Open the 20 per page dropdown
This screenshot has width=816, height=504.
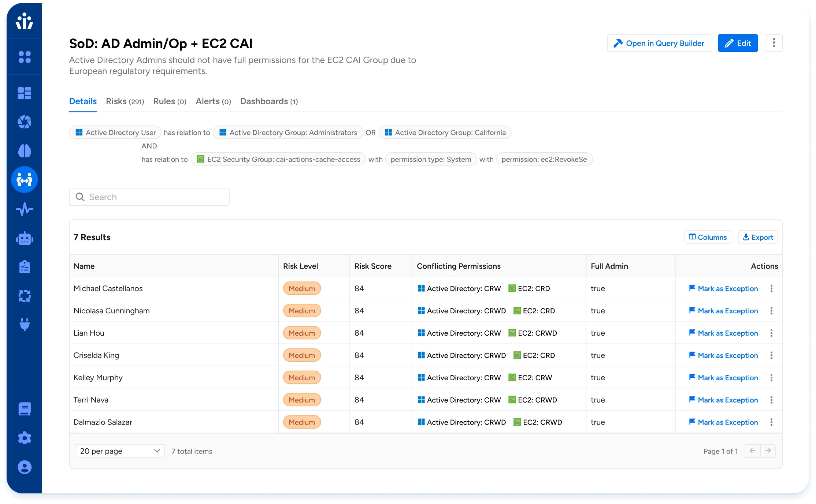pos(120,451)
